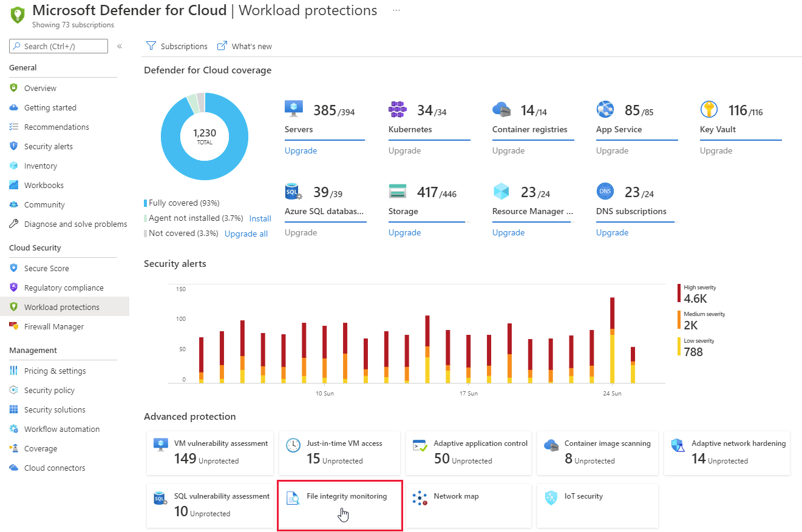Click the Workflow automation gear icon

tap(13, 429)
